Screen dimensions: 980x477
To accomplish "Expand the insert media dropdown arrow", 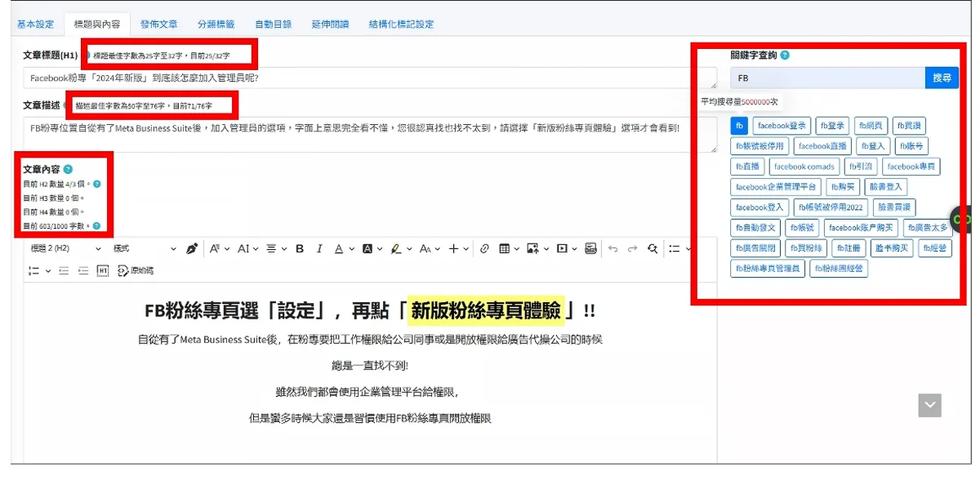I will (575, 249).
